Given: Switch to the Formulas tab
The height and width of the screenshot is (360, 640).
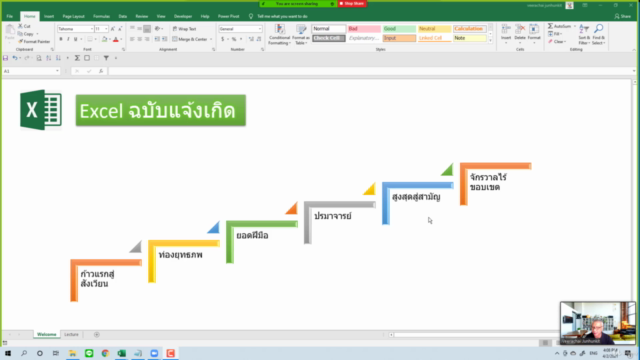Looking at the screenshot, I should pos(101,16).
